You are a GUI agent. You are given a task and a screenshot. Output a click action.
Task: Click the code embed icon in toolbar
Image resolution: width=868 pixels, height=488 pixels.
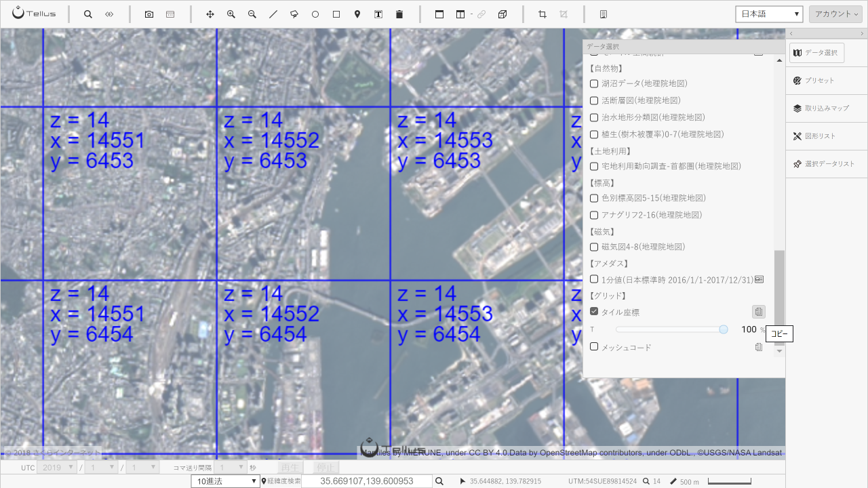pos(109,14)
